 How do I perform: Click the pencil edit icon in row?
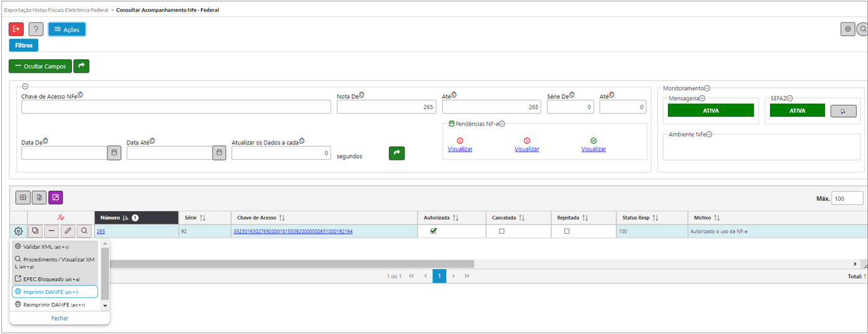point(68,231)
